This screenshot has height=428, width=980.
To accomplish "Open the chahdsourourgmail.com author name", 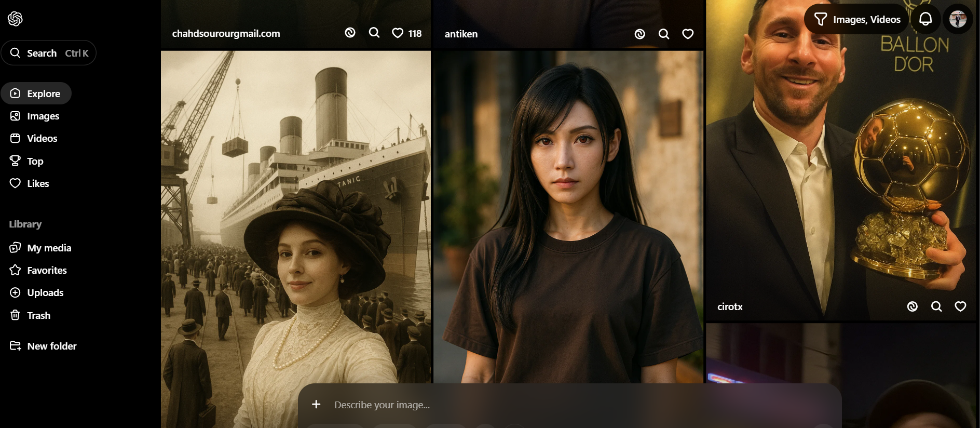I will click(x=226, y=33).
